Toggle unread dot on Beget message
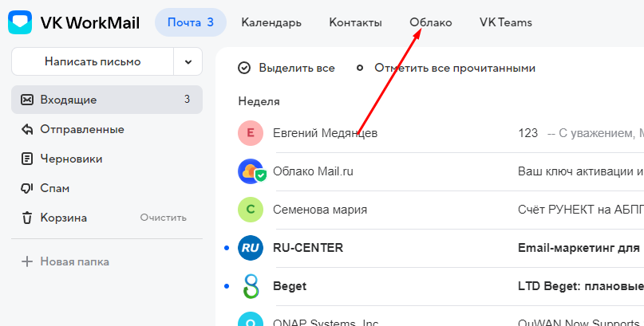Viewport: 644px width, 326px height. tap(227, 286)
